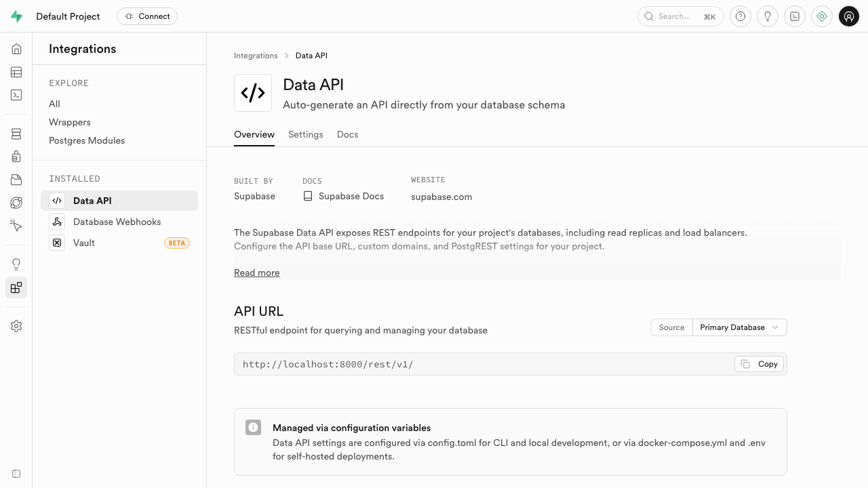The width and height of the screenshot is (868, 488).
Task: Open the Realtime cursor sidebar icon
Action: [16, 225]
